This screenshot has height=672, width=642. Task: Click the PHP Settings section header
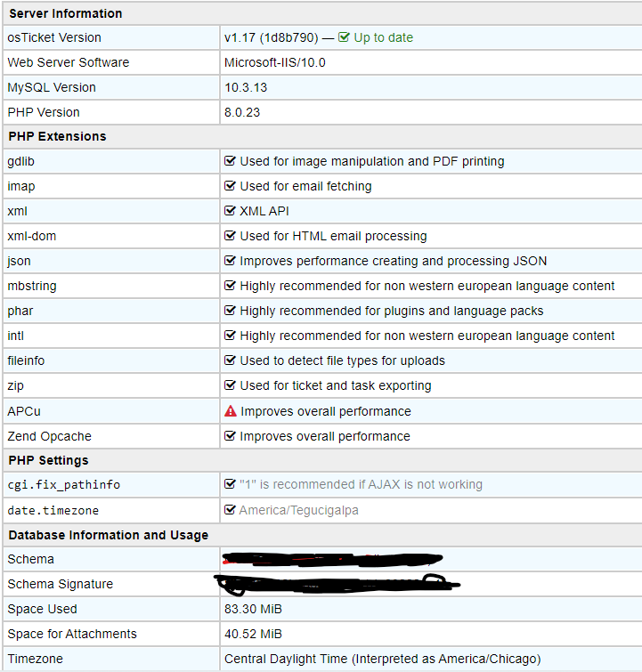pyautogui.click(x=49, y=460)
